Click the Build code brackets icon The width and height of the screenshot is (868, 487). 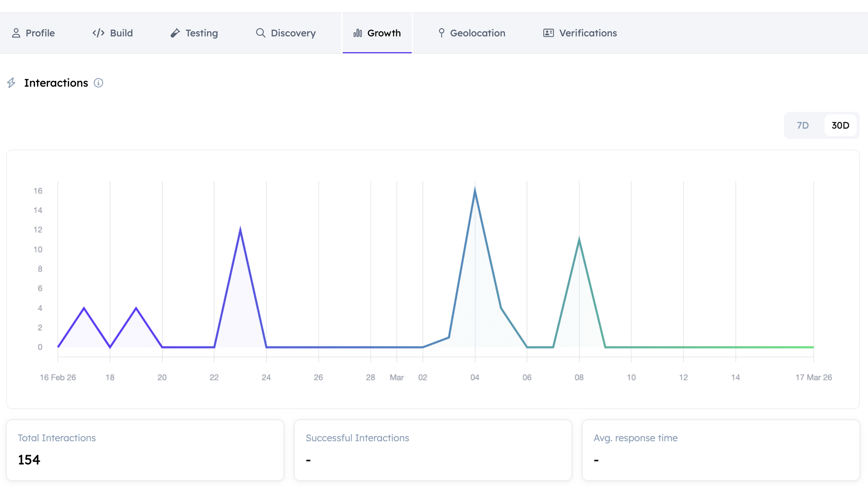point(98,33)
